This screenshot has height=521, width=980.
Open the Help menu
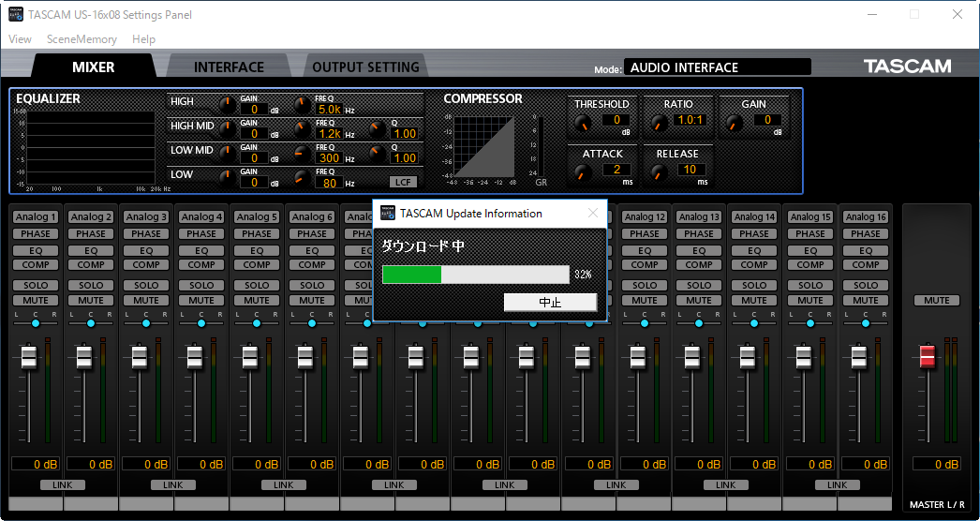click(143, 38)
